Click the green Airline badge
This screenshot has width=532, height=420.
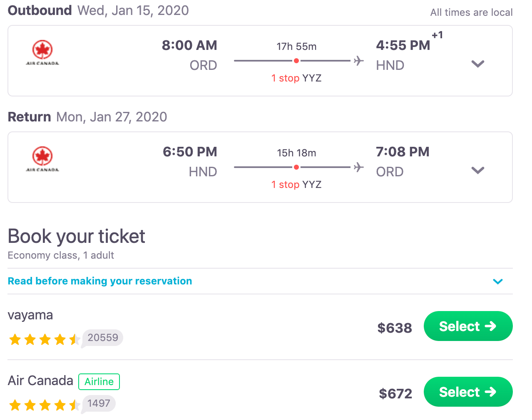(99, 382)
